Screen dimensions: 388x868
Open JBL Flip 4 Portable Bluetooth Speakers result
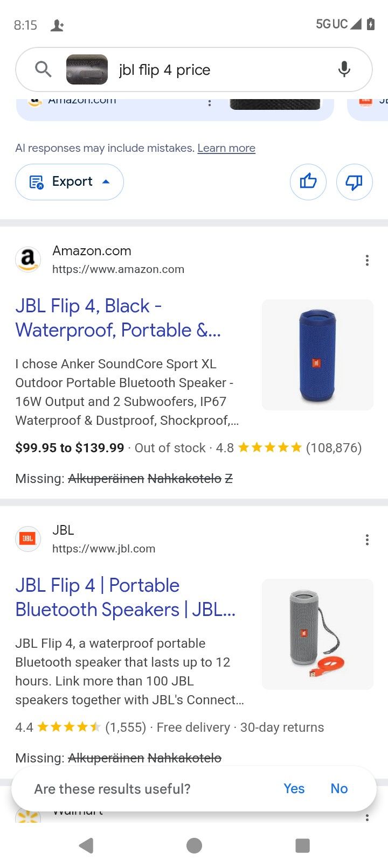point(125,597)
